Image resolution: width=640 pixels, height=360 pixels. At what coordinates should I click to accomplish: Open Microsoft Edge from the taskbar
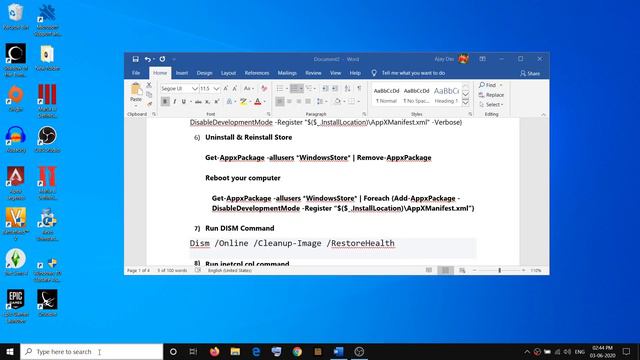tap(256, 351)
